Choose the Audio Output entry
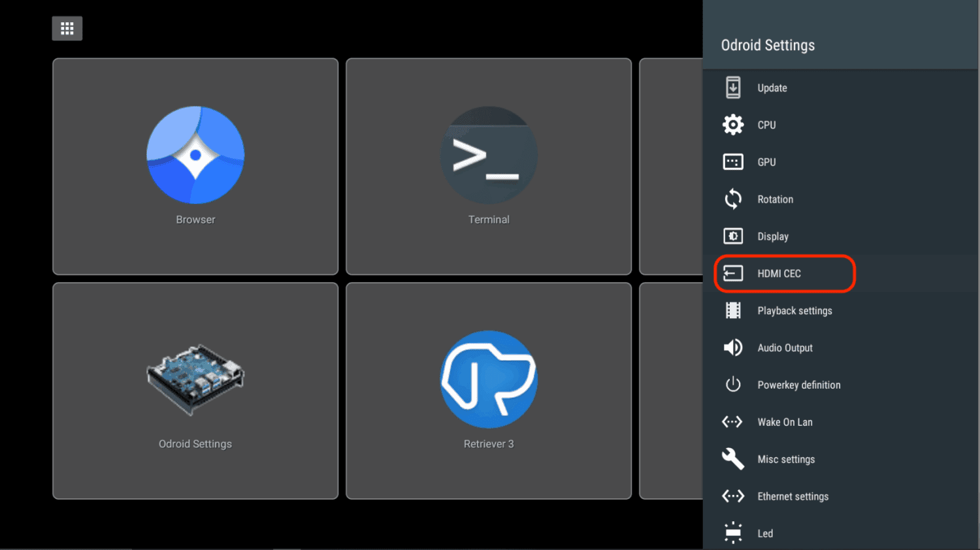Image resolution: width=980 pixels, height=550 pixels. (x=841, y=348)
